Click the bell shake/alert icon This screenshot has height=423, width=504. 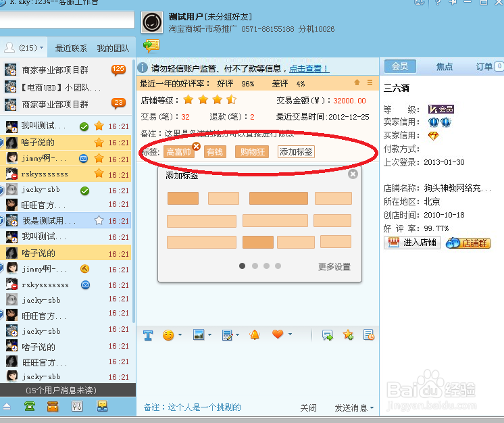(255, 334)
